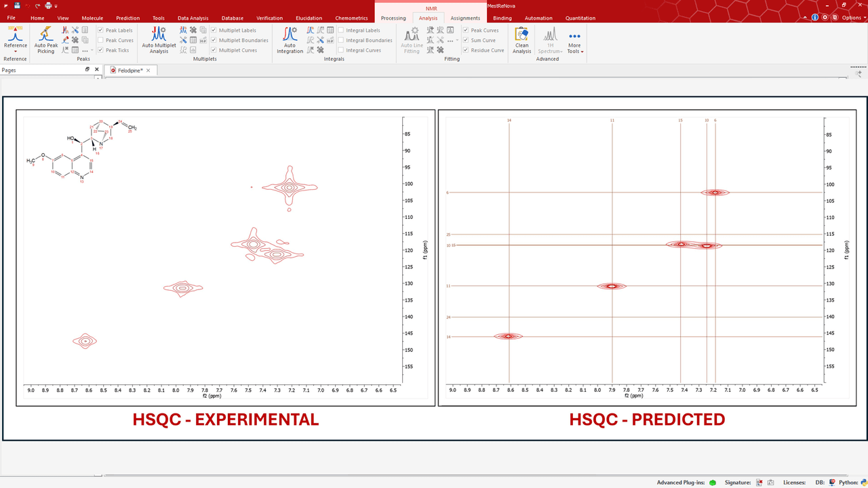Open the Quantitation tab
The height and width of the screenshot is (488, 868).
(580, 18)
